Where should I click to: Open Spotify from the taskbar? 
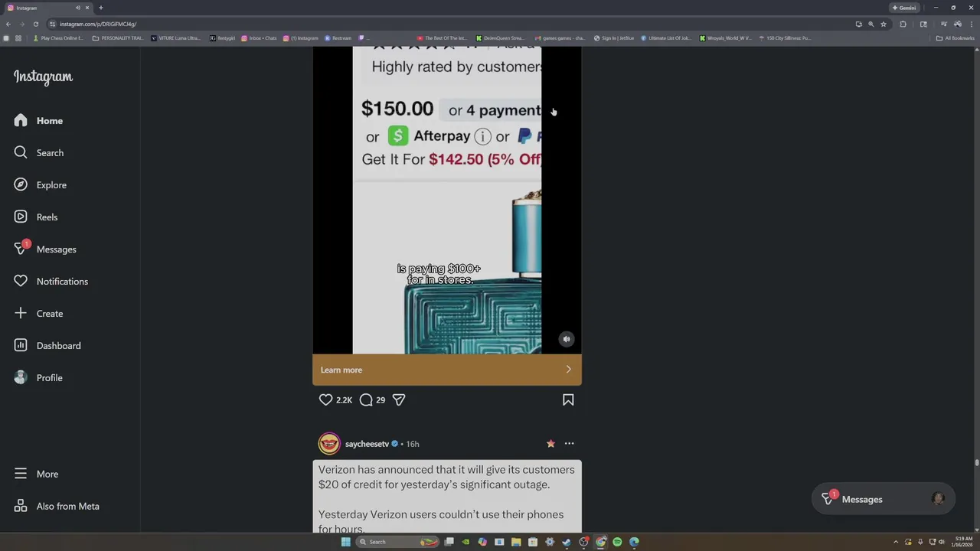click(617, 542)
